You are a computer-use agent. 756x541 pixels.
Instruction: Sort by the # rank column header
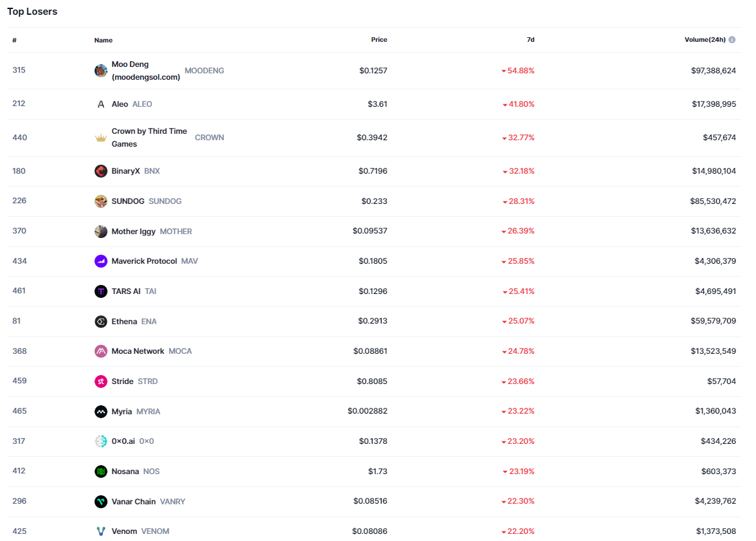pos(14,41)
